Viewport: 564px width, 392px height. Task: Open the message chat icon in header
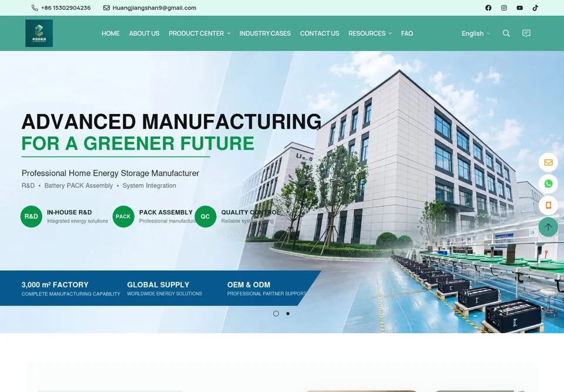(x=526, y=33)
